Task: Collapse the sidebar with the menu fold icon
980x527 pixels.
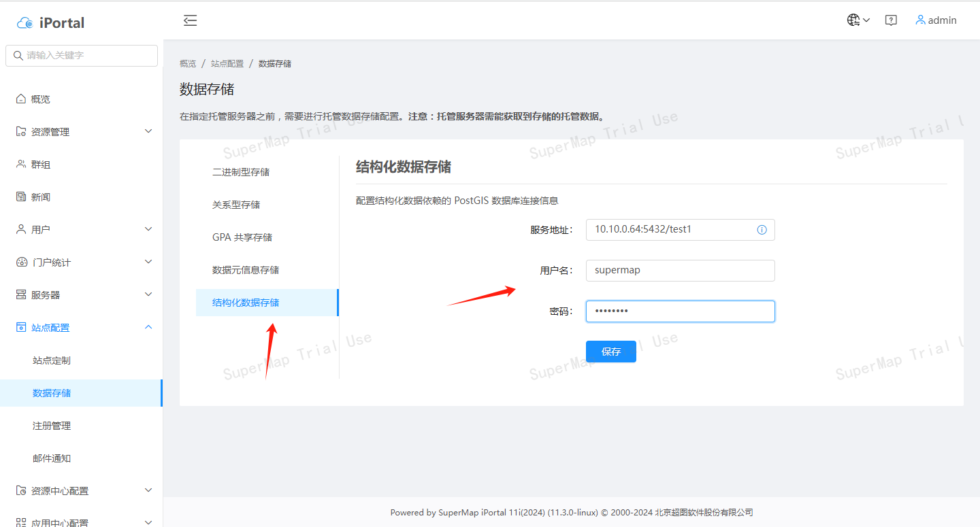Action: tap(191, 20)
